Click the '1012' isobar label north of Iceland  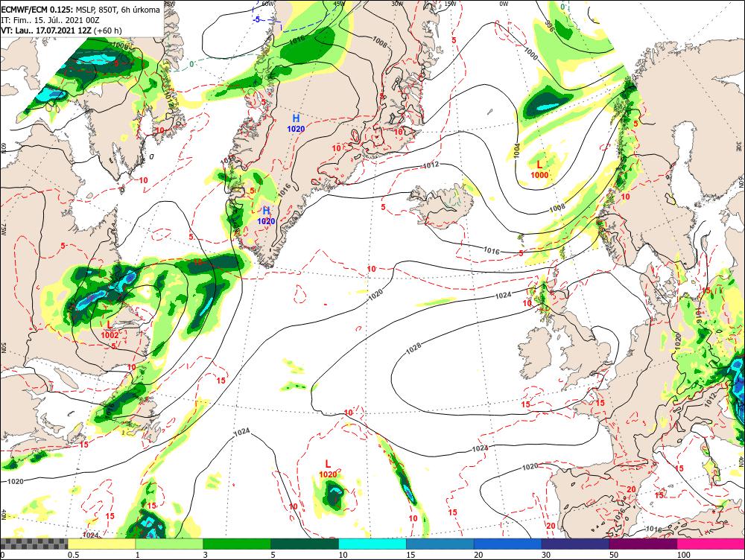pos(431,165)
